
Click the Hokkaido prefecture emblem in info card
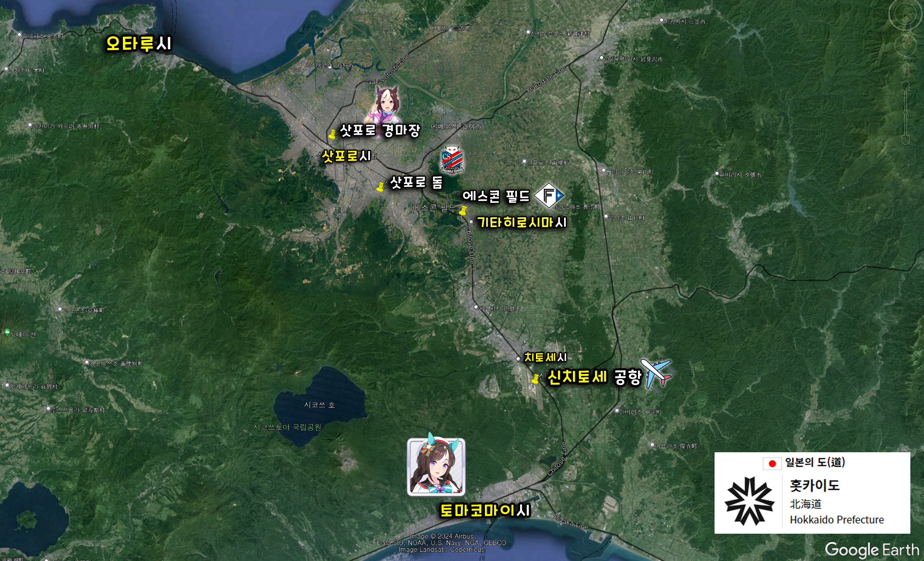coord(749,501)
